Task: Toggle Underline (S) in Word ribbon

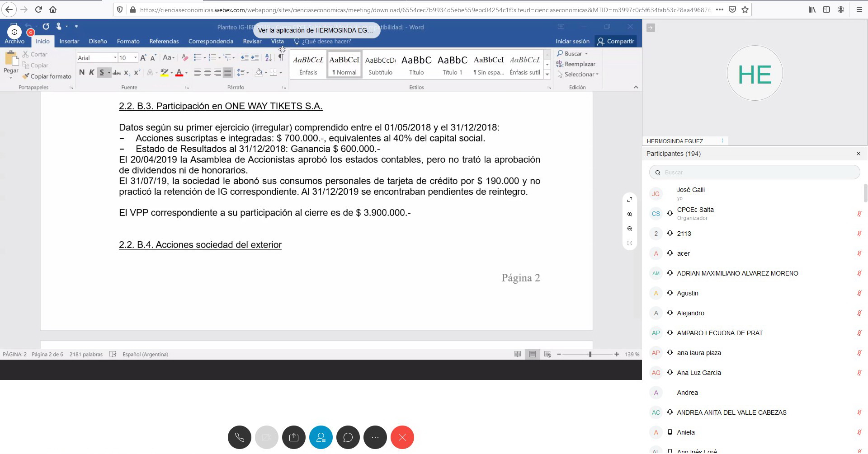Action: coord(102,72)
